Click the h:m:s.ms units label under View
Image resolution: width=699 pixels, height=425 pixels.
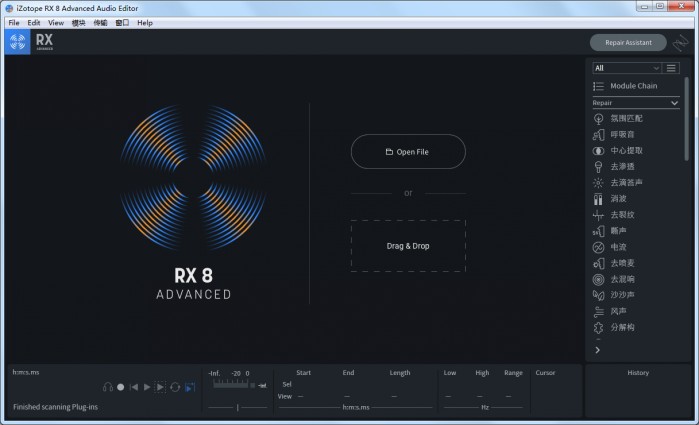356,408
